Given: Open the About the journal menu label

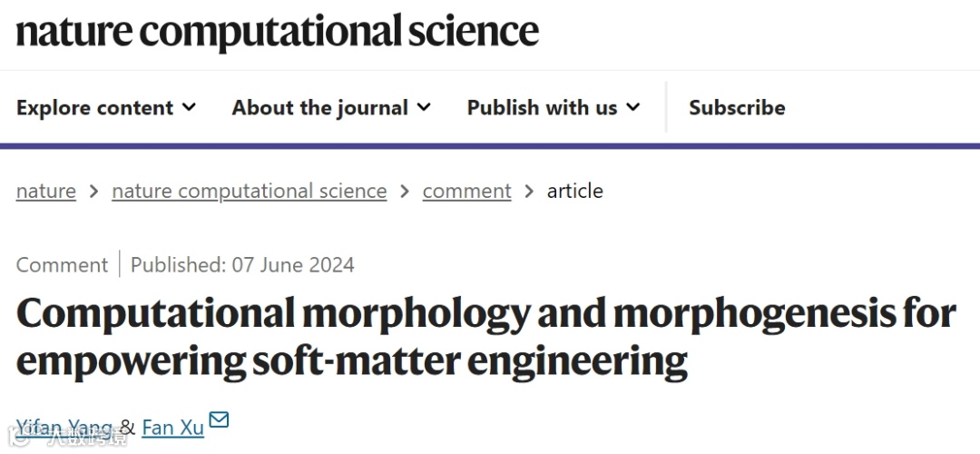Looking at the screenshot, I should (x=319, y=107).
